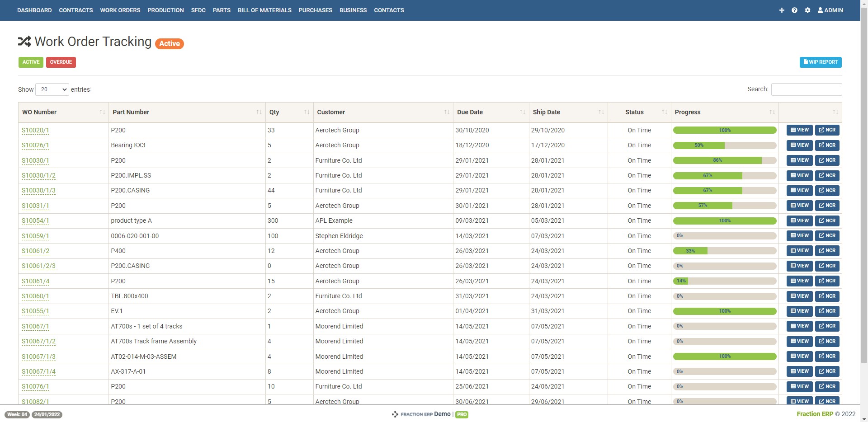Image resolution: width=868 pixels, height=422 pixels.
Task: Generate the WIP Report
Action: (x=820, y=62)
